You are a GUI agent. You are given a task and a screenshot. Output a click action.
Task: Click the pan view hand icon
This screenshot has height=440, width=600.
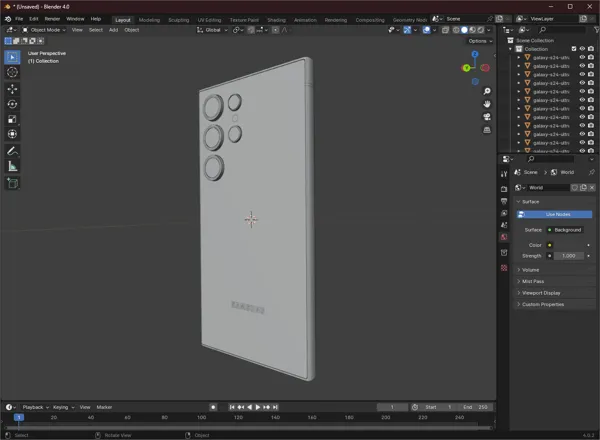[x=487, y=104]
